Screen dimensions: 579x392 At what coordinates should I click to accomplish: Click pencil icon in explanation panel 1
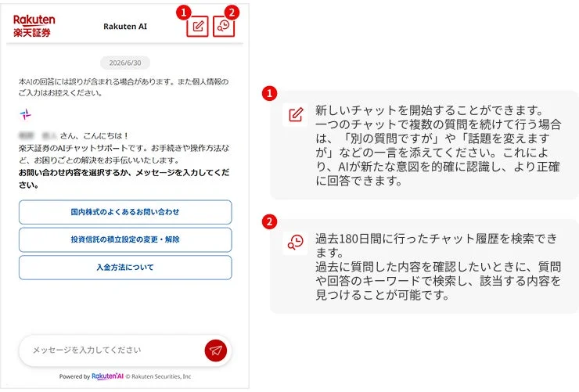coord(296,115)
